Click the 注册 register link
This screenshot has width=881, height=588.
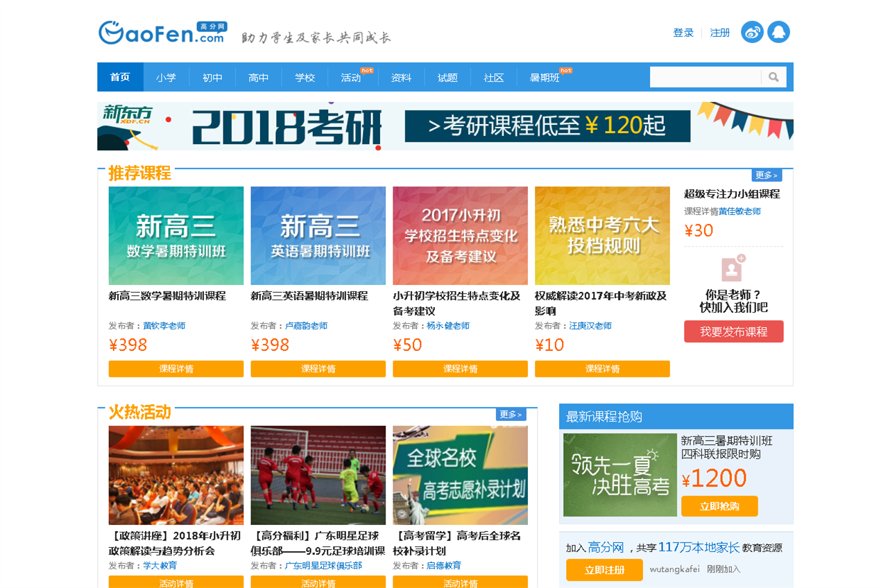pyautogui.click(x=720, y=33)
